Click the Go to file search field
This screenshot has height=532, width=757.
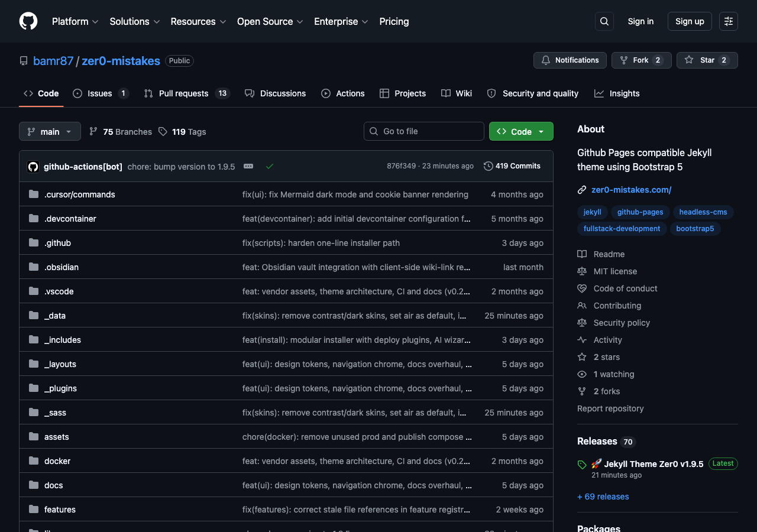coord(424,131)
